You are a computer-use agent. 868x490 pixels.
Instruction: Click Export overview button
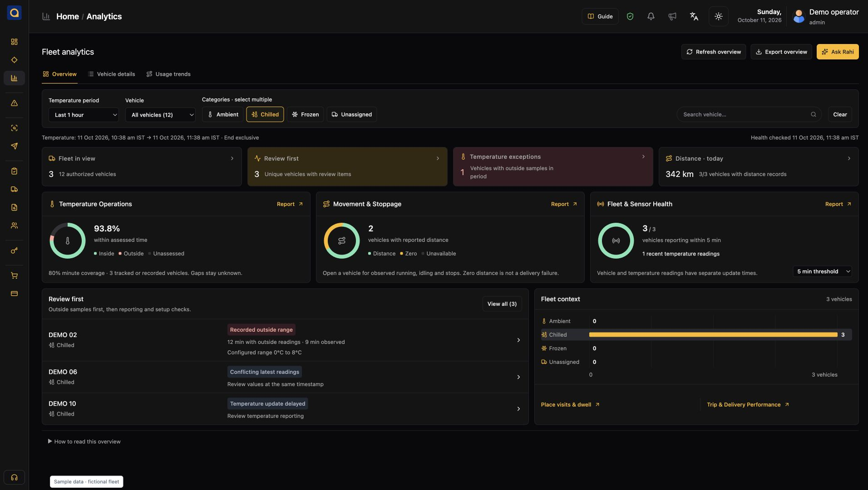[781, 52]
